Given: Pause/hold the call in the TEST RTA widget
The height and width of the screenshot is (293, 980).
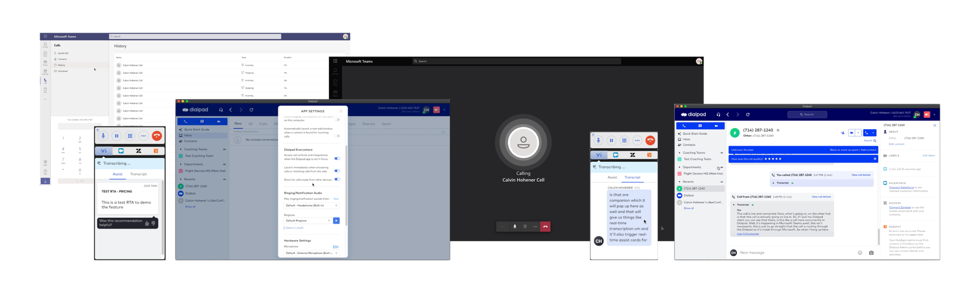Looking at the screenshot, I should click(117, 136).
